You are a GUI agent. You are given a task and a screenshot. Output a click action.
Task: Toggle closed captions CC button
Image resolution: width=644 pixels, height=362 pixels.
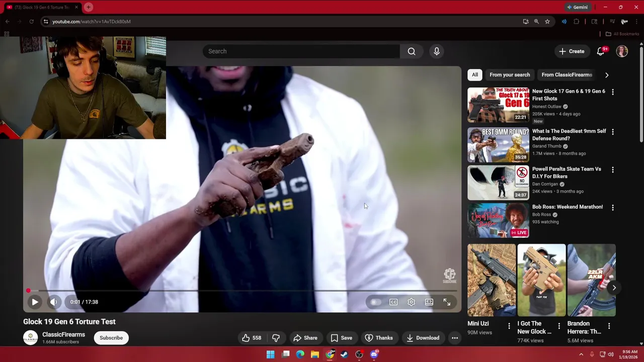pyautogui.click(x=393, y=302)
